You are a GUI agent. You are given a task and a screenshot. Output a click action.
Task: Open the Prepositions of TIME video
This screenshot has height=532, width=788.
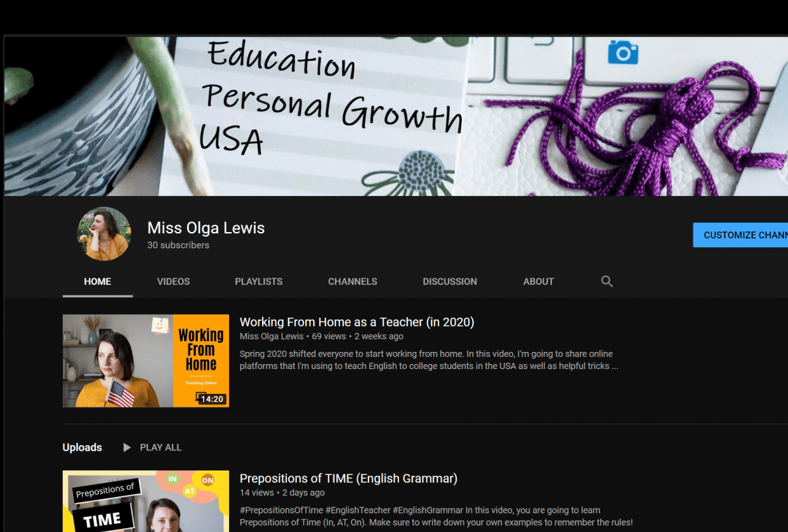[348, 478]
